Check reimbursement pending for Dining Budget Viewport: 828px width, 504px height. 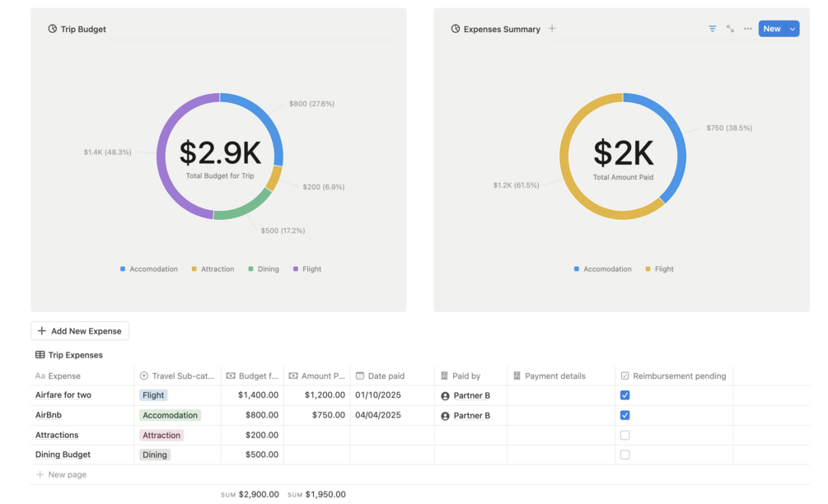coord(625,455)
